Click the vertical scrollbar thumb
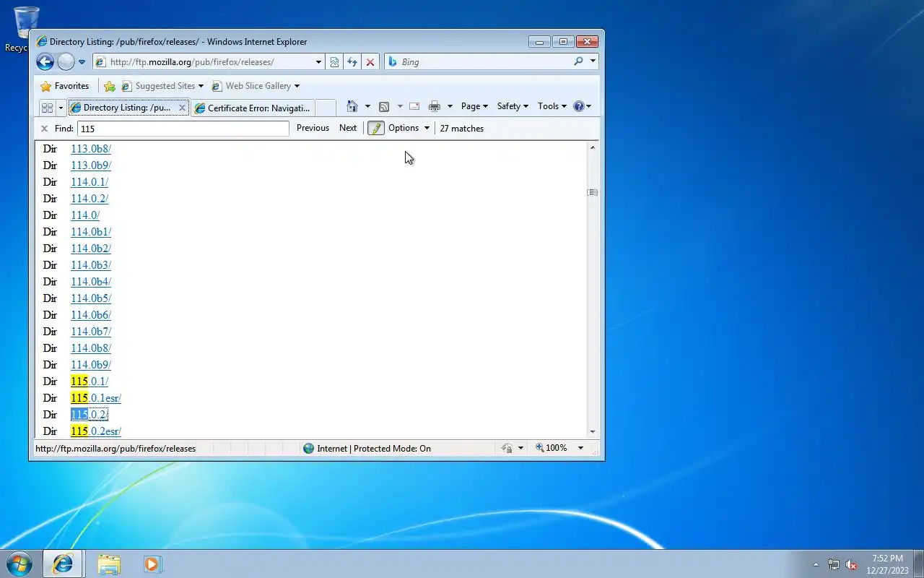Screen dimensions: 924x578 coord(593,192)
